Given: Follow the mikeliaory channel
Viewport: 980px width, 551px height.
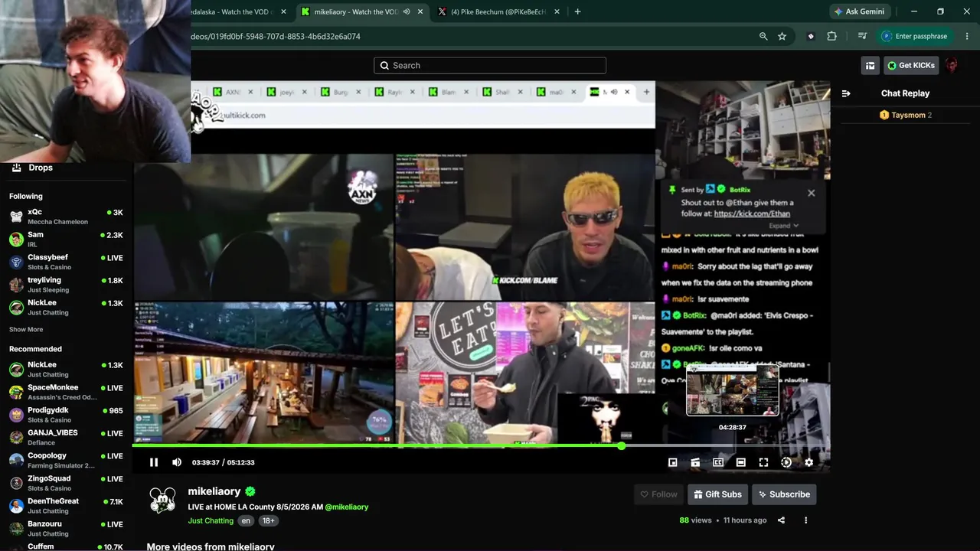Looking at the screenshot, I should 659,494.
